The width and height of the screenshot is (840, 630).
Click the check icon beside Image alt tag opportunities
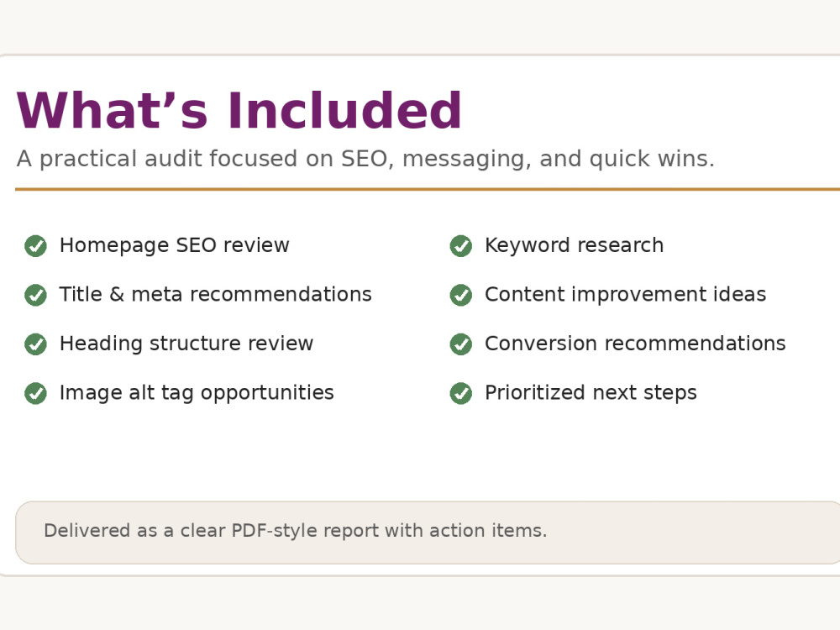35,393
